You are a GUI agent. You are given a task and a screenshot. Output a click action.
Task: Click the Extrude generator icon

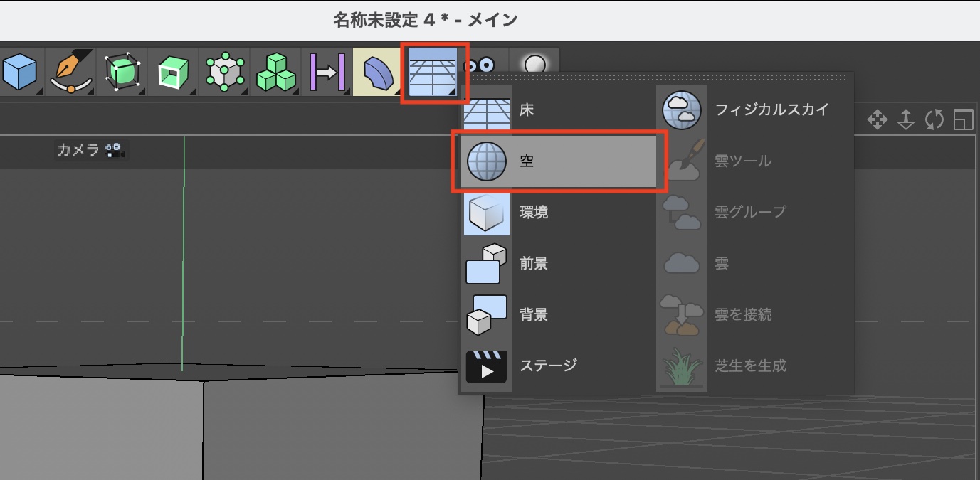[x=173, y=72]
